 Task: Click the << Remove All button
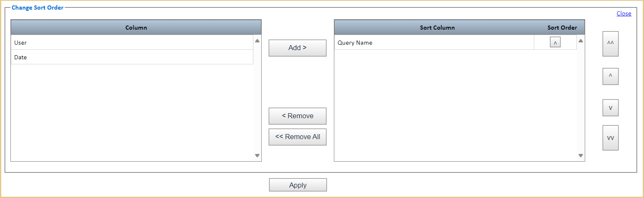tap(298, 137)
